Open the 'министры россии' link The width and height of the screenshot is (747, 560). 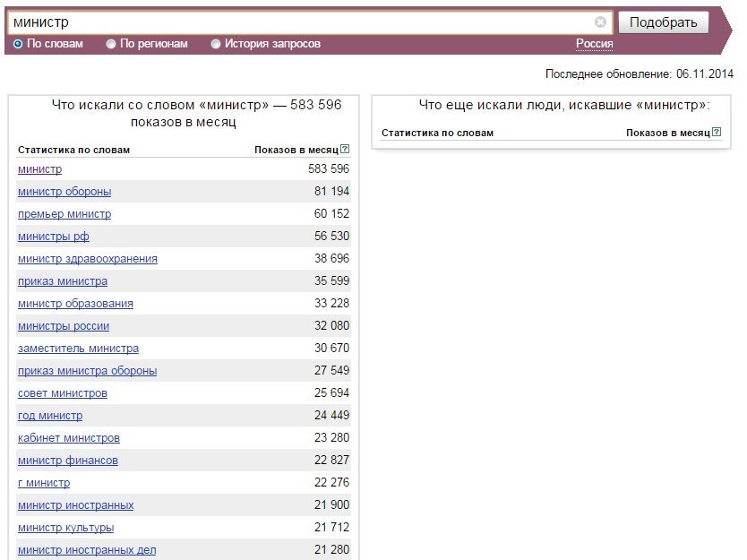pos(64,326)
